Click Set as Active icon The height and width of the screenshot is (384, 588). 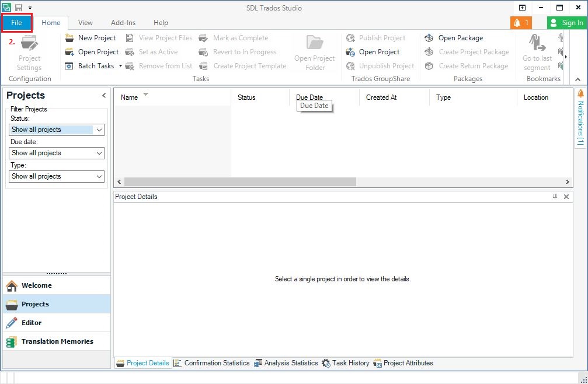[x=130, y=52]
